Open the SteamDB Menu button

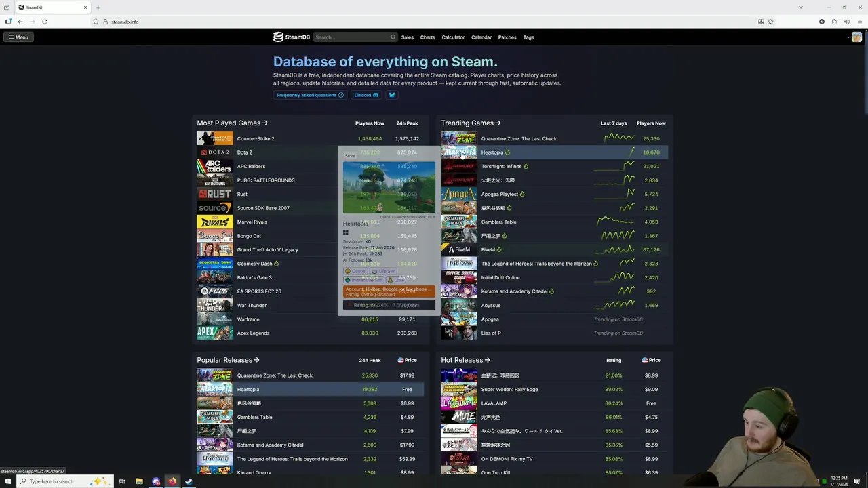click(18, 37)
